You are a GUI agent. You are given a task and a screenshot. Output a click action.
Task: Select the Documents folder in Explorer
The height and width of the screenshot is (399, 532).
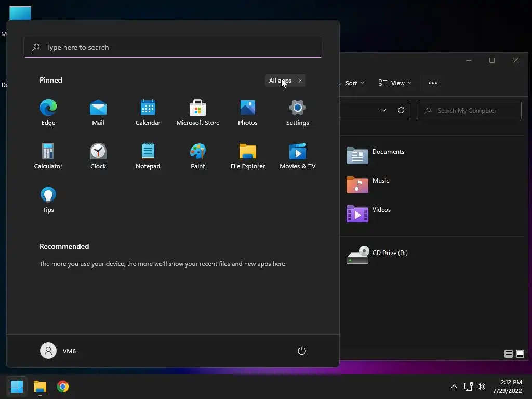click(376, 155)
